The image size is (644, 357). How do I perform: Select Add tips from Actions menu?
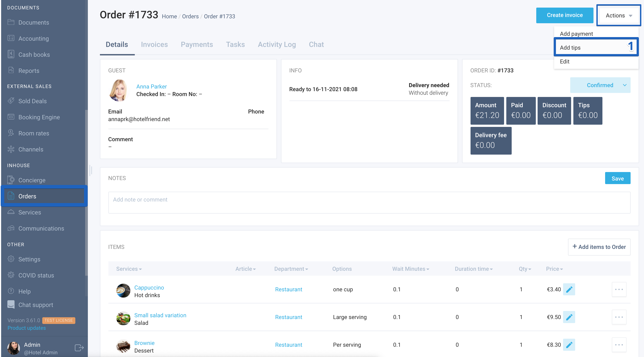(x=596, y=47)
